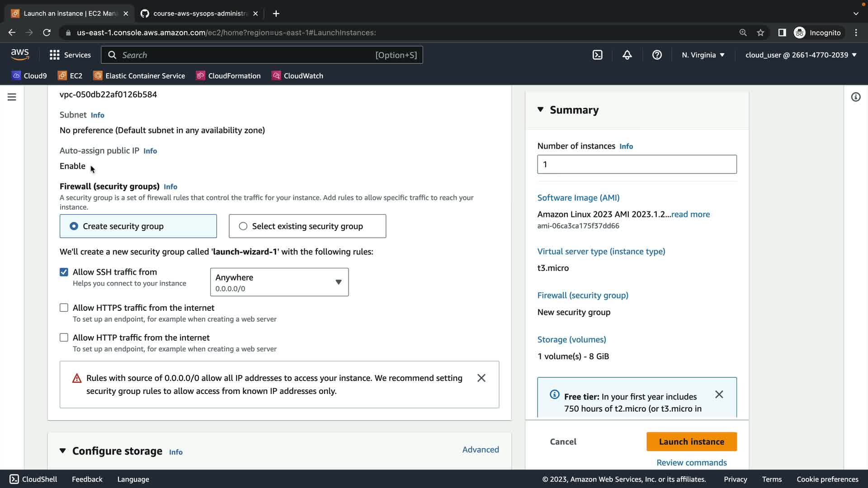Close the Free tier info box
Screen dimensions: 868x488
pos(719,394)
